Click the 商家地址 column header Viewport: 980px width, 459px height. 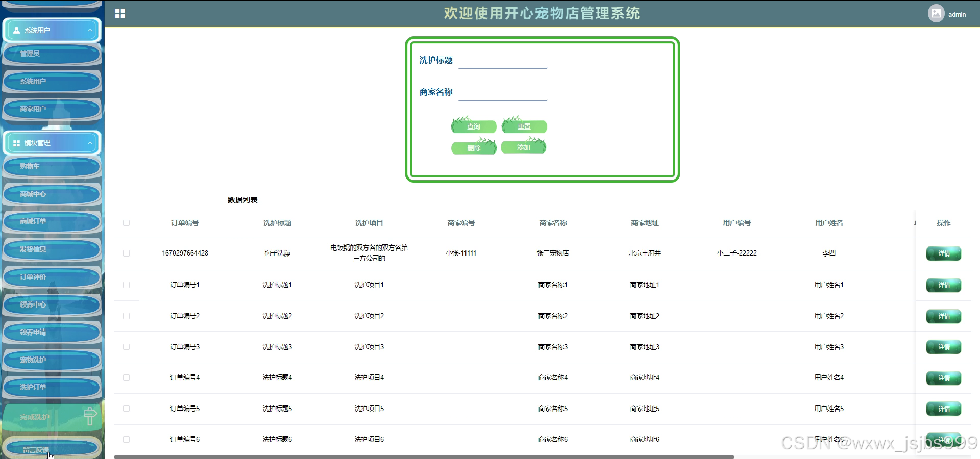[x=645, y=223]
